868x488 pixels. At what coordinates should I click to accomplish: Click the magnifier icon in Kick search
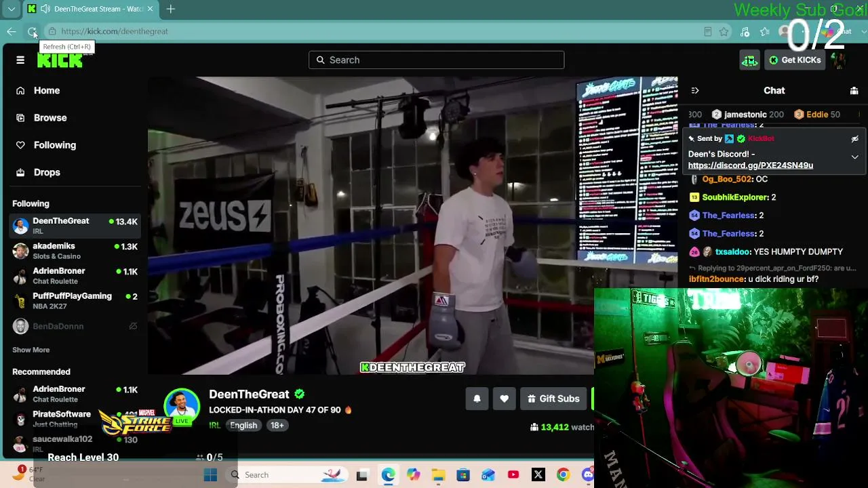pyautogui.click(x=321, y=60)
